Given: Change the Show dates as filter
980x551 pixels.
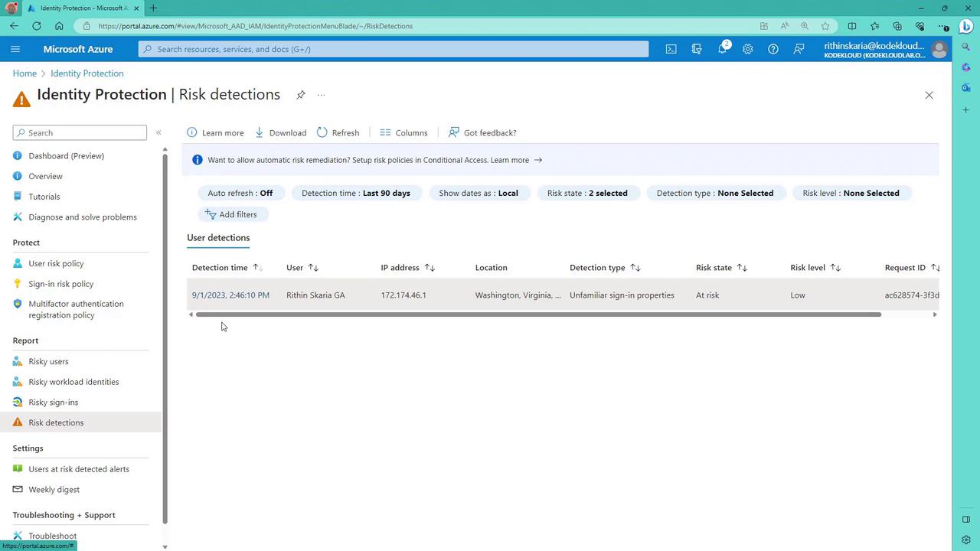Looking at the screenshot, I should [479, 193].
